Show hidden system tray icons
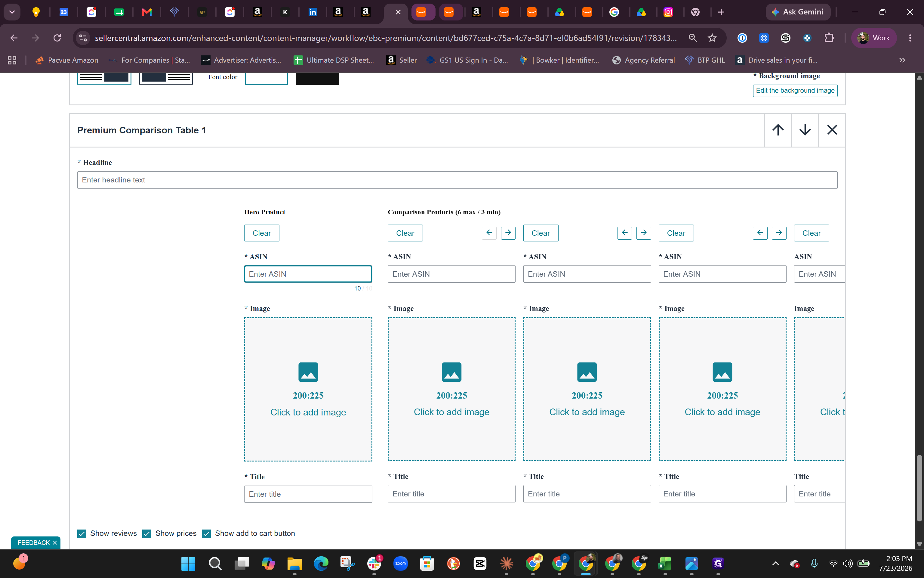 point(775,564)
